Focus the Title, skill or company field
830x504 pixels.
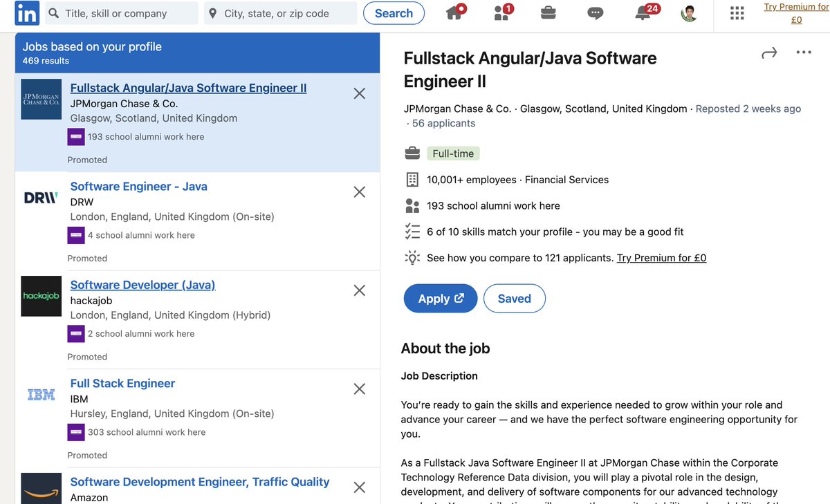[x=122, y=13]
